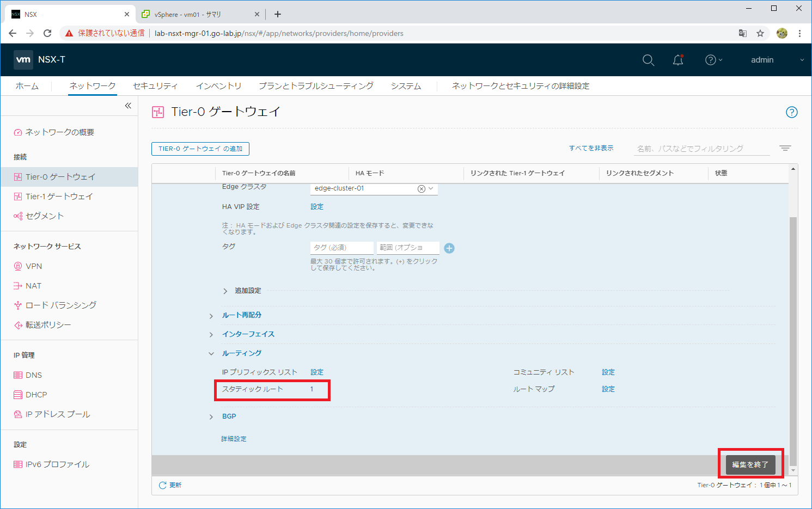Click the page help icon beside the Tier-0 title
The height and width of the screenshot is (509, 812).
pyautogui.click(x=792, y=112)
